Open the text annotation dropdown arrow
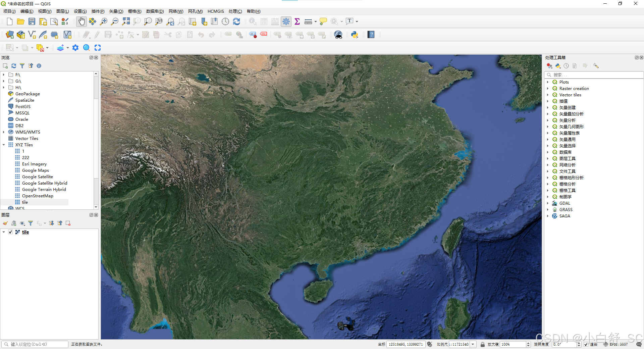 [x=357, y=21]
